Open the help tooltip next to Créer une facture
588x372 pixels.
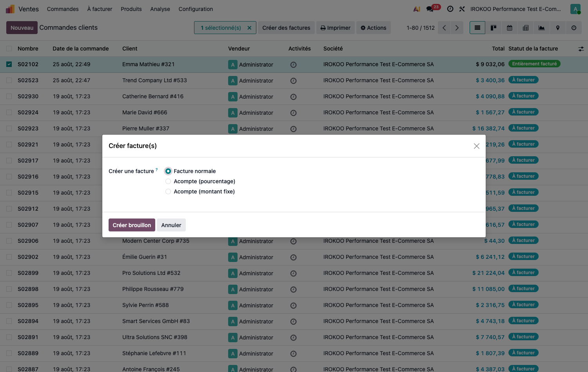pyautogui.click(x=157, y=170)
